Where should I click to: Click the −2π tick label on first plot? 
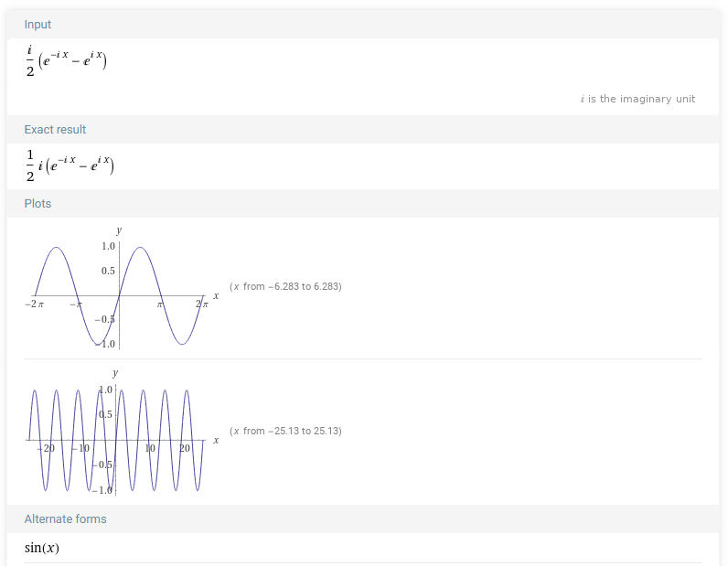pyautogui.click(x=35, y=304)
